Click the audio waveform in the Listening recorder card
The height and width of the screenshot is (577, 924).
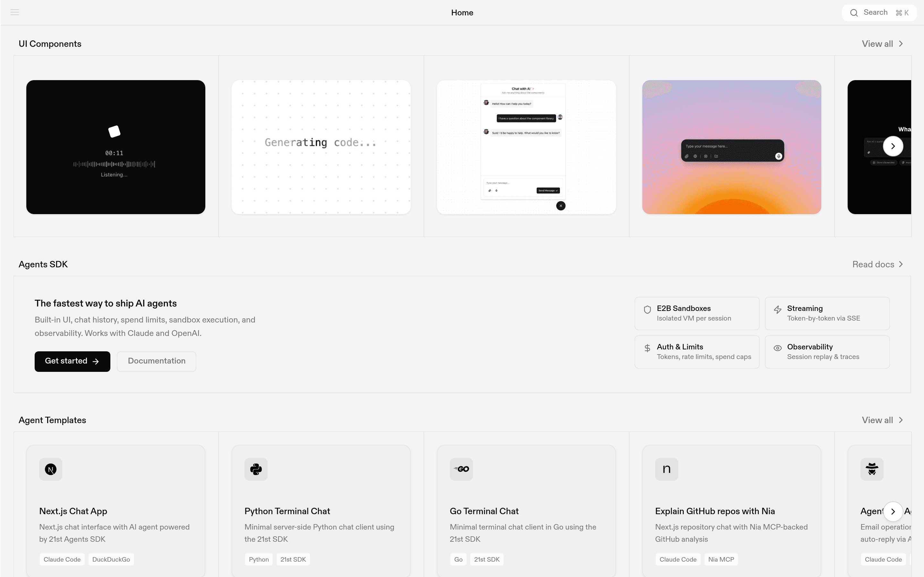coord(114,164)
